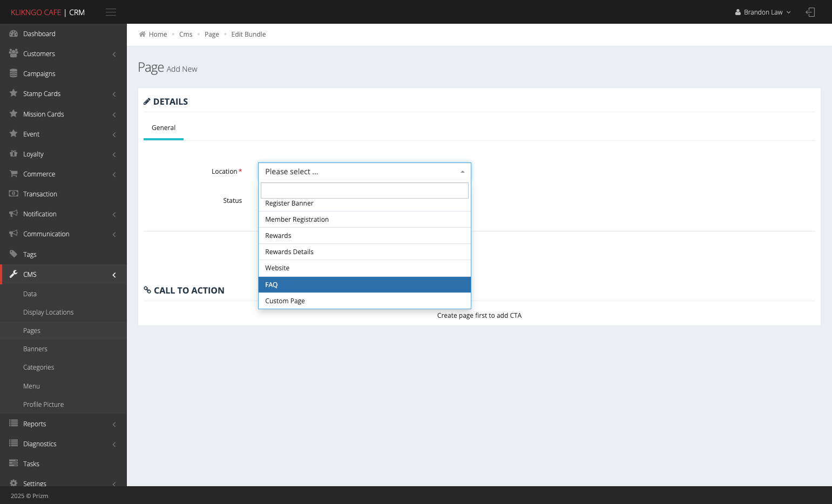Click the Transaction money icon

click(13, 194)
